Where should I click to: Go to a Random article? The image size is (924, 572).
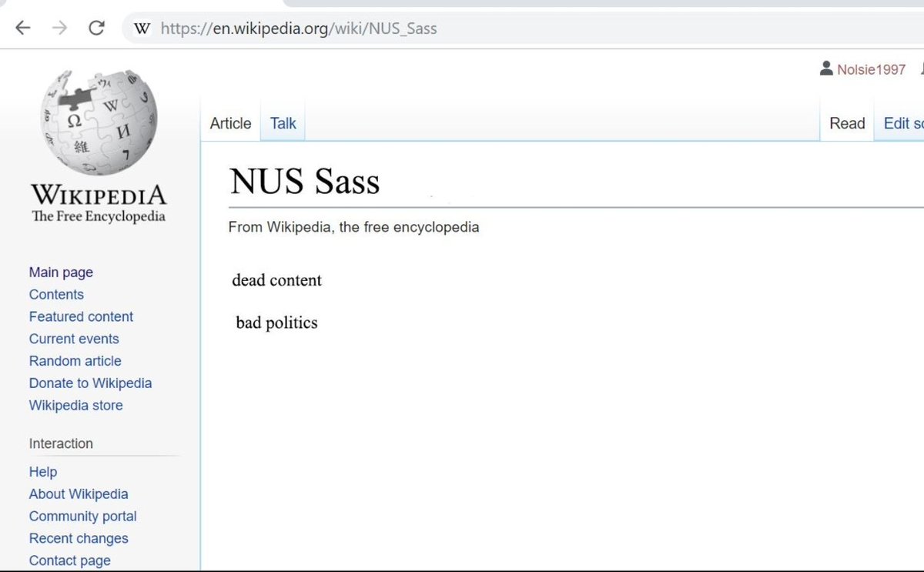pos(75,360)
